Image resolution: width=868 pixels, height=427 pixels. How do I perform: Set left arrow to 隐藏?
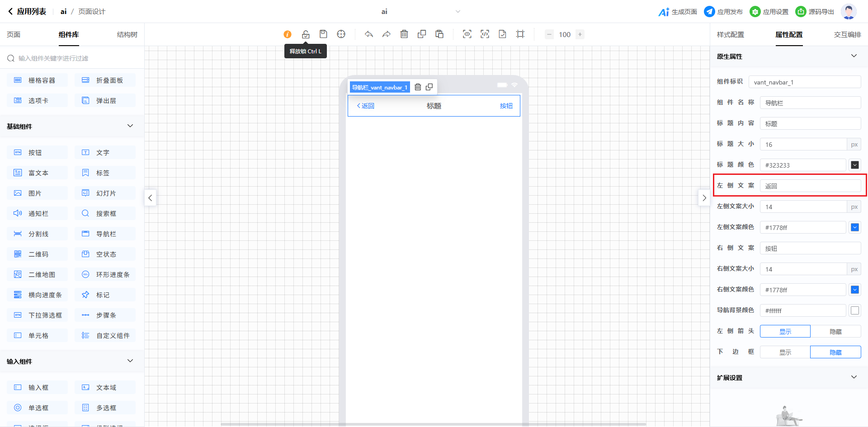coord(835,332)
